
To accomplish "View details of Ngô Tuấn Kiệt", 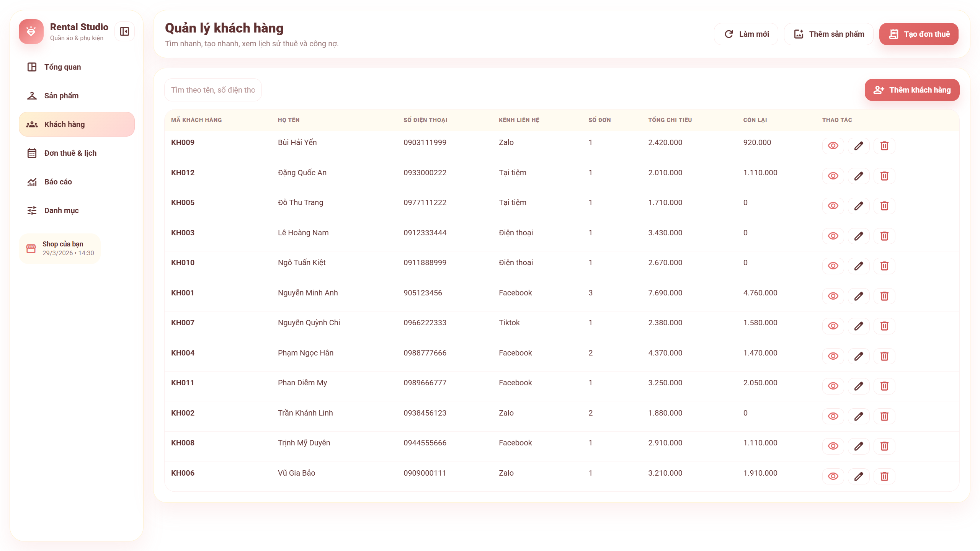I will click(x=833, y=266).
